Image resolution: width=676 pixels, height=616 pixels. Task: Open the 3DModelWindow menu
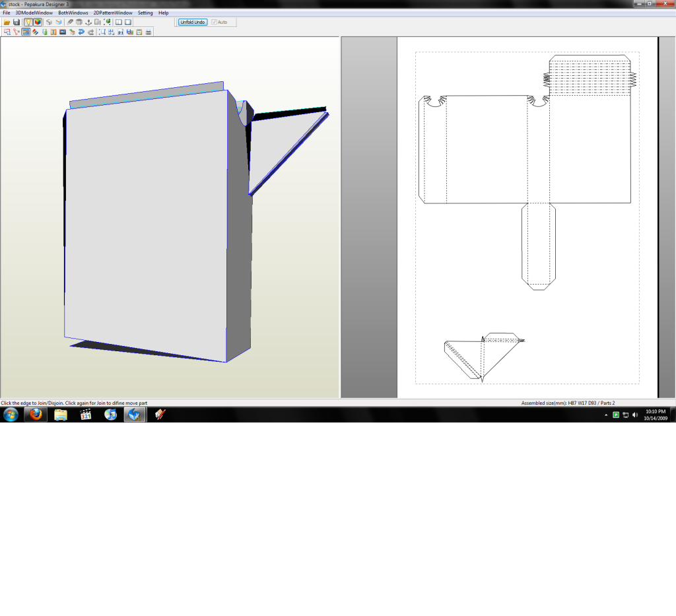tap(34, 13)
